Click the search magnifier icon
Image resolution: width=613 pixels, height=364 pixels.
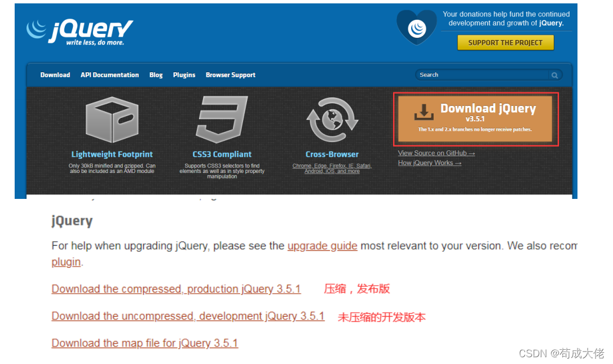click(x=554, y=75)
